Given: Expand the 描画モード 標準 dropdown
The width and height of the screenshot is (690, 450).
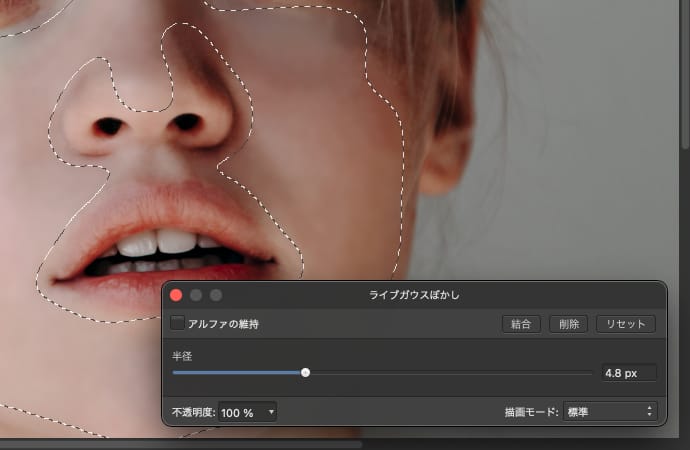Looking at the screenshot, I should (x=609, y=411).
